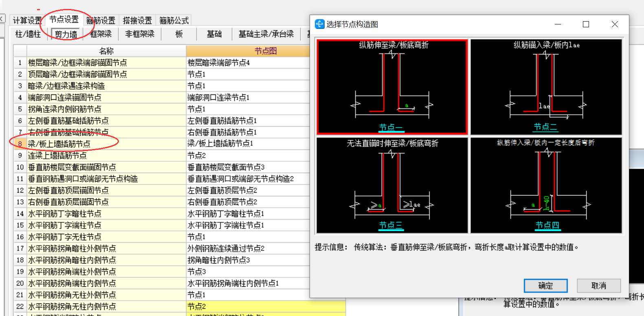Viewport: 644px width, 316px height.
Task: Select the 剪力墙 category tab
Action: tap(66, 34)
